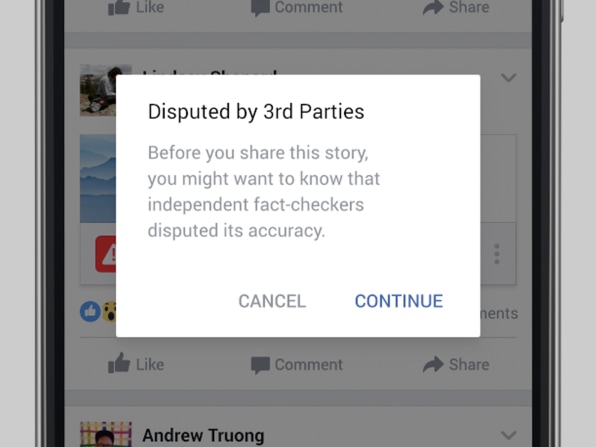Image resolution: width=596 pixels, height=447 pixels.
Task: Open Andrew Truong's profile picture
Action: pos(106,434)
